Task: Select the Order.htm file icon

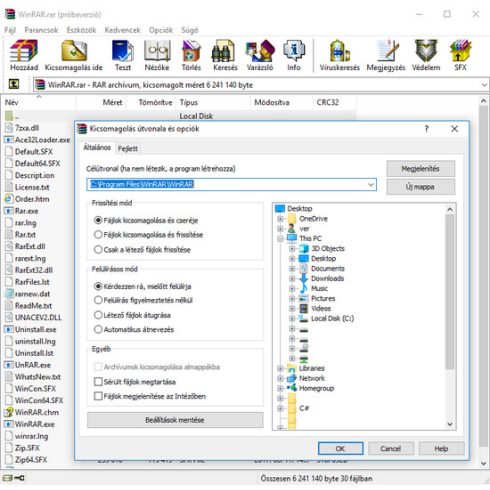Action: coord(9,199)
